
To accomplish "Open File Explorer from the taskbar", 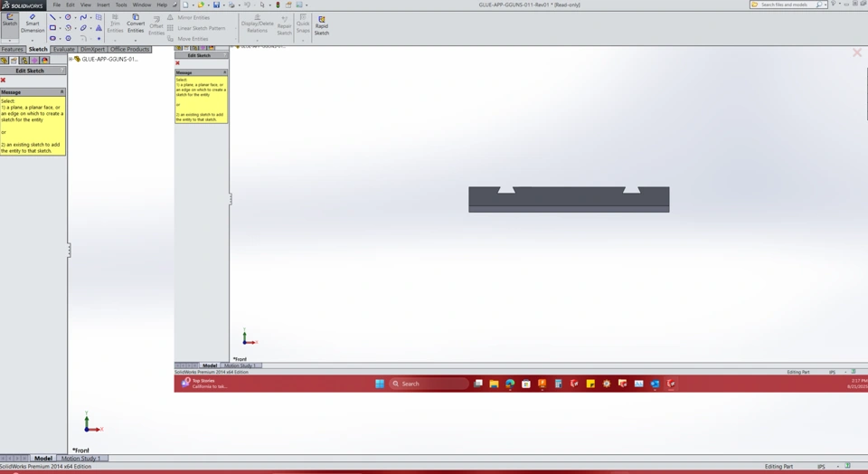I will pos(494,384).
